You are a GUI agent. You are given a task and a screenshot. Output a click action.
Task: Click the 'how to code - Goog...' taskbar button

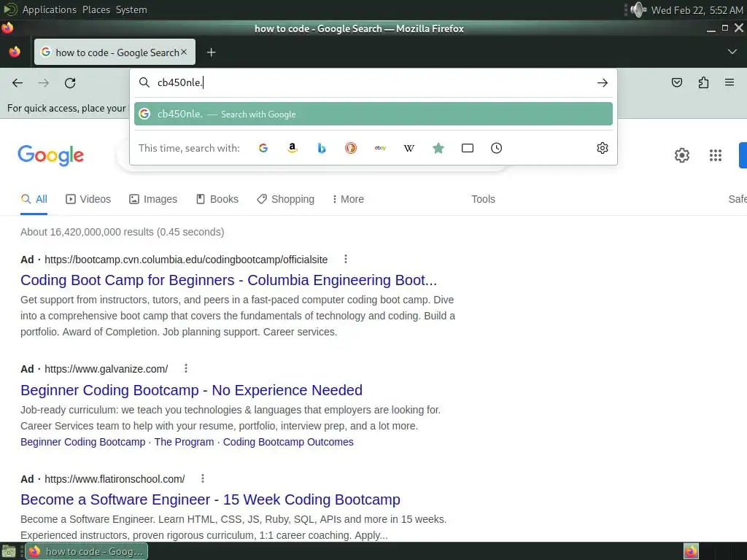(x=86, y=551)
